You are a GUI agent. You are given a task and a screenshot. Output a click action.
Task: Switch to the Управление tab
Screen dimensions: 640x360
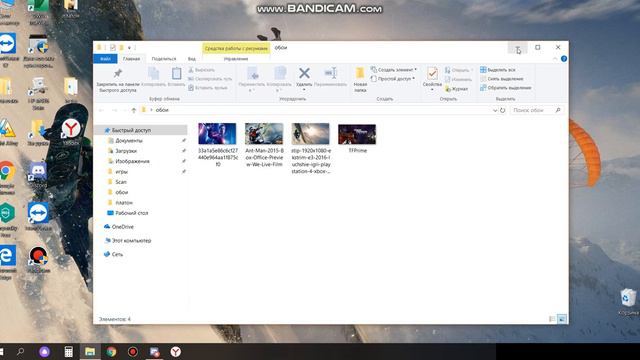pos(236,59)
